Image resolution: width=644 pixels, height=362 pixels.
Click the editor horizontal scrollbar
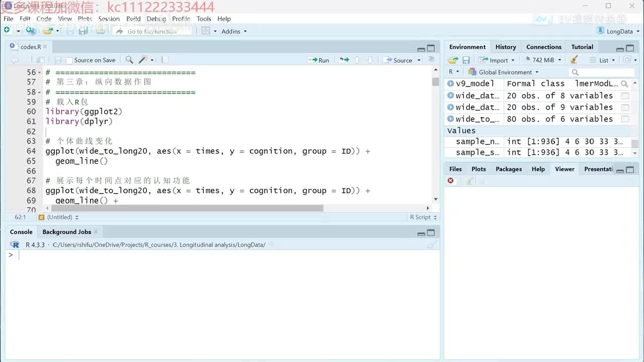click(x=187, y=208)
